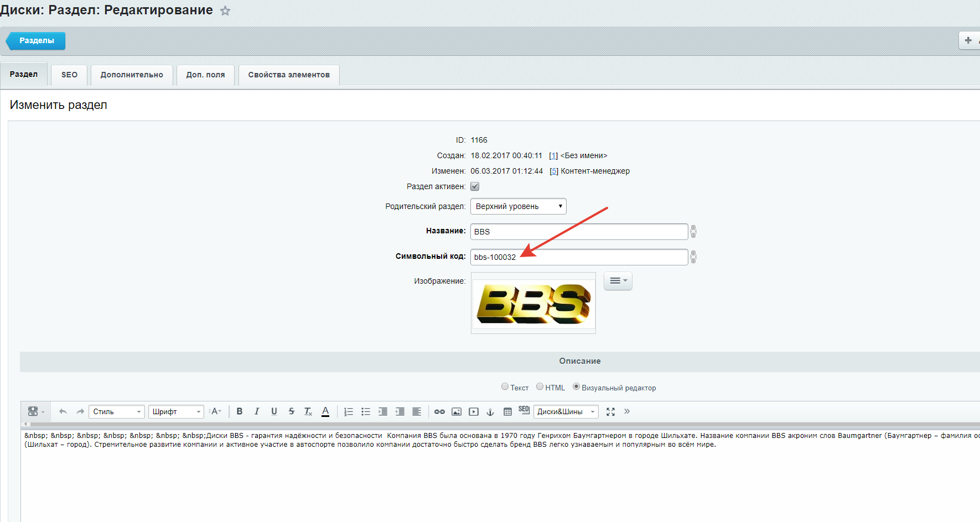Screen dimensions: 980x522
Task: Show more toolbar buttons chevron
Action: point(627,411)
